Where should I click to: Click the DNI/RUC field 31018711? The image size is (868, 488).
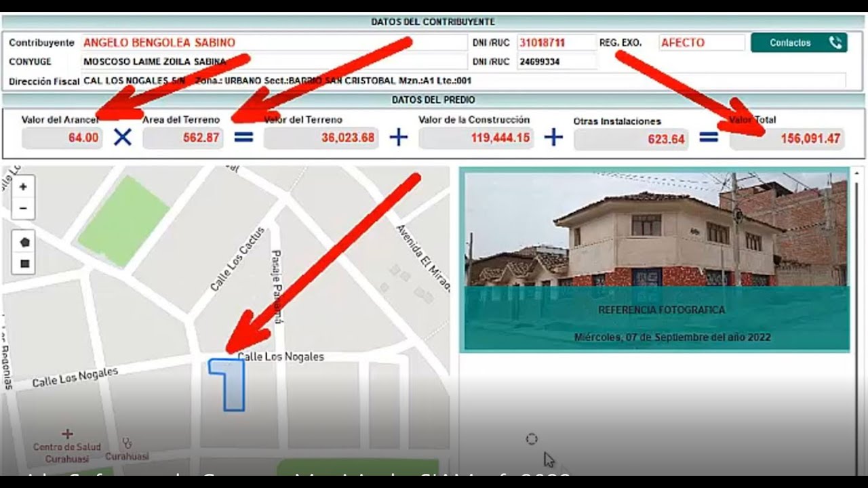tap(556, 43)
